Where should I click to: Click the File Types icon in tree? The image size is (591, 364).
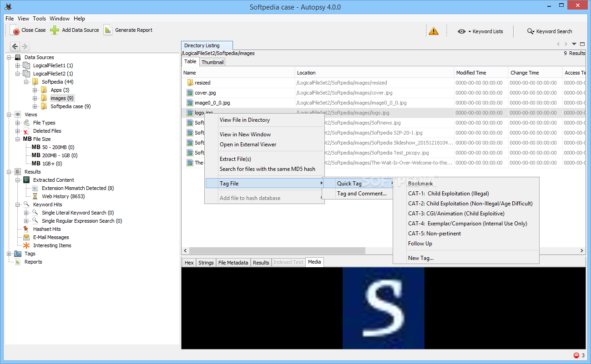[x=27, y=123]
